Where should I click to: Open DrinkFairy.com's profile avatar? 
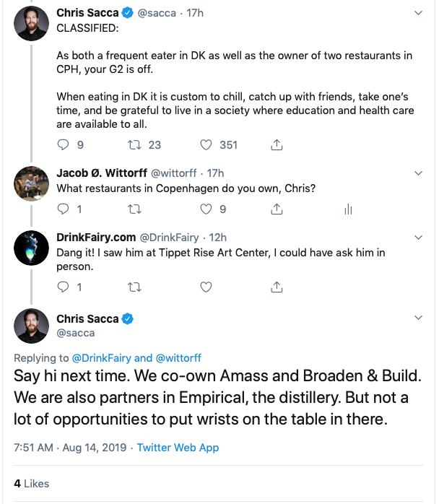[31, 248]
